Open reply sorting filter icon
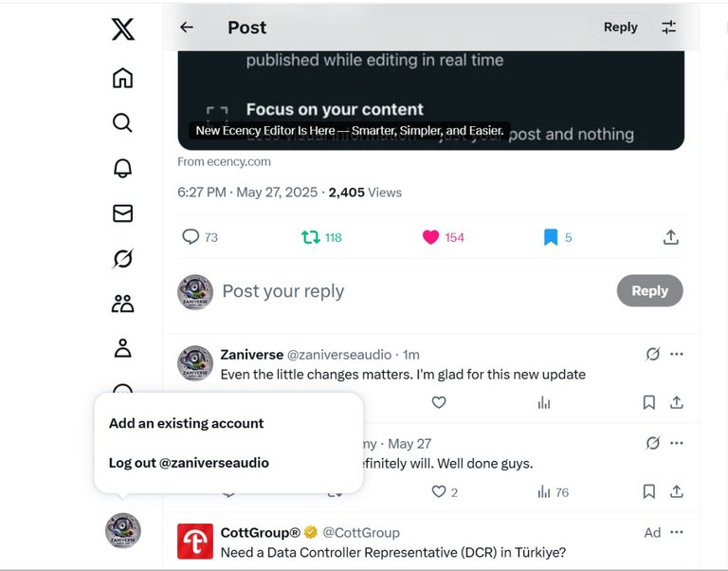 [x=668, y=27]
